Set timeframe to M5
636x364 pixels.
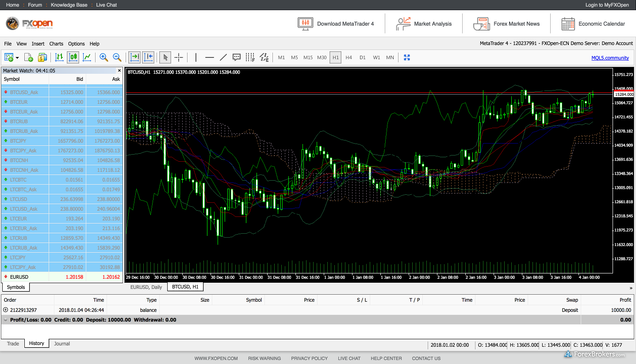(x=295, y=57)
